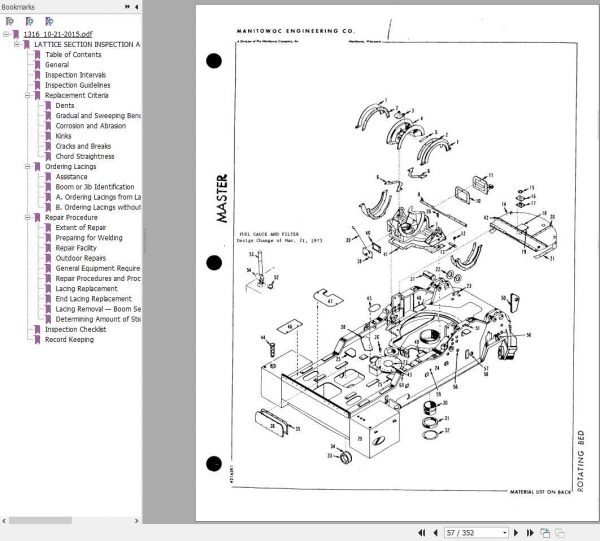Open Inspection Guidelines bookmark

78,85
